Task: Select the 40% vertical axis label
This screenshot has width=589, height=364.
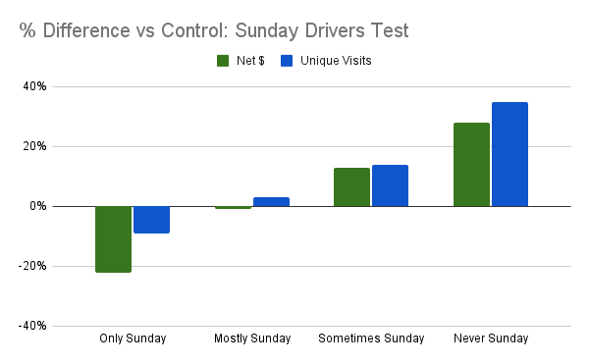Action: click(34, 86)
